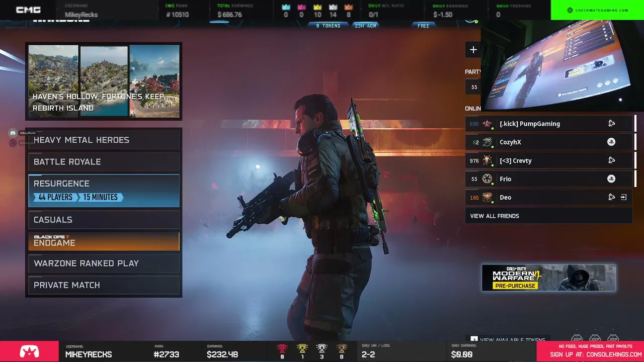644x362 pixels.
Task: Open View All Friends
Action: click(548, 216)
